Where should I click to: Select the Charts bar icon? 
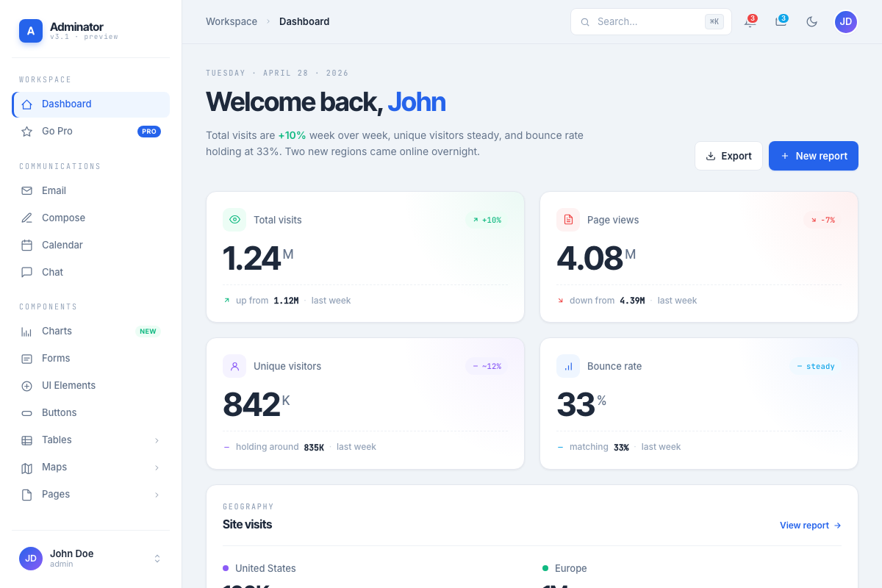coord(26,331)
